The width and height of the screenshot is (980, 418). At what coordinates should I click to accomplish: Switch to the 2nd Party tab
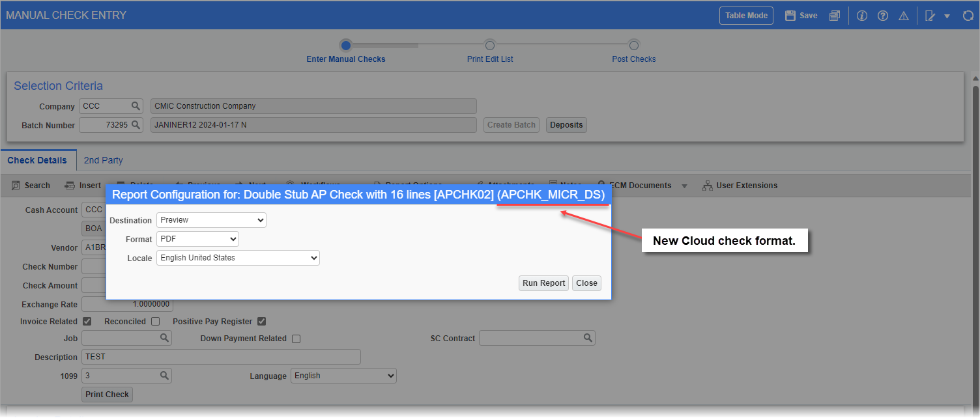point(102,160)
